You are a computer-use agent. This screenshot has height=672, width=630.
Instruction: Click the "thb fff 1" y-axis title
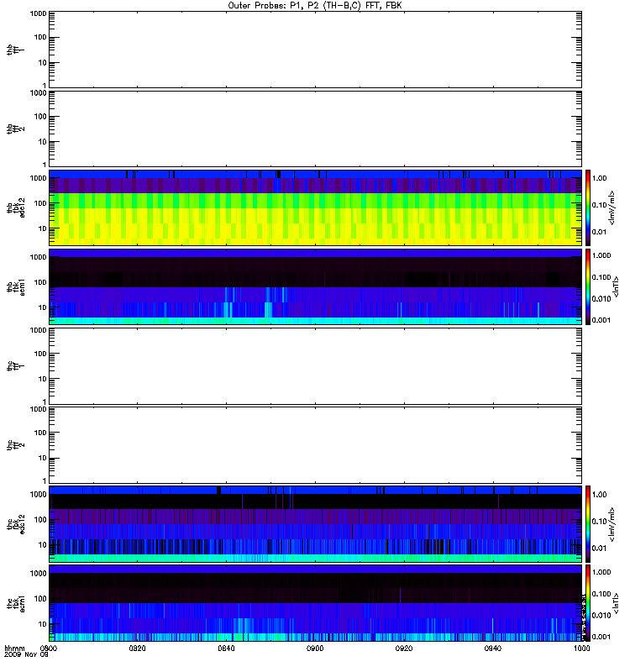(x=15, y=50)
